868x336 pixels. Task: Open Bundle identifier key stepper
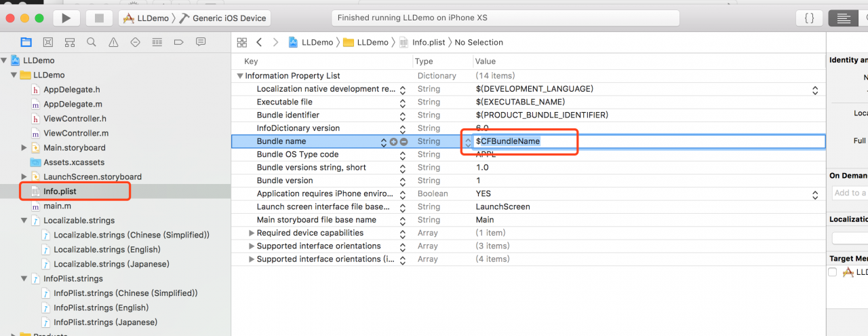pyautogui.click(x=402, y=115)
